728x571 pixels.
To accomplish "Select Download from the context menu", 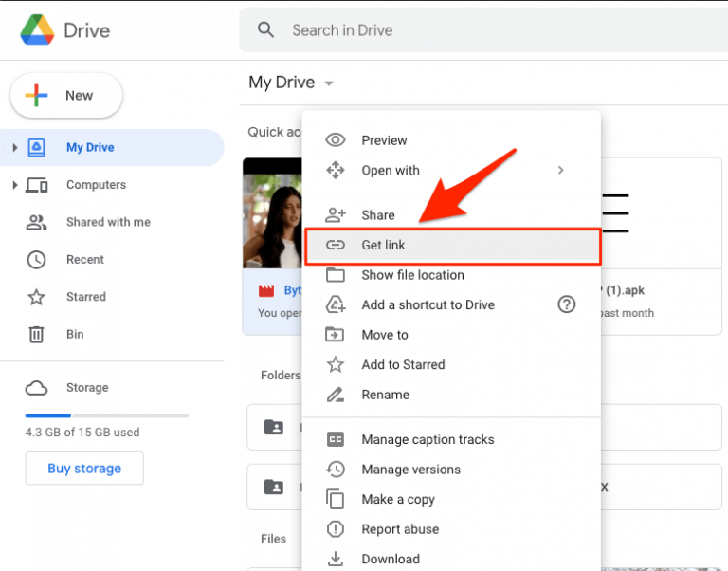I will (x=390, y=560).
